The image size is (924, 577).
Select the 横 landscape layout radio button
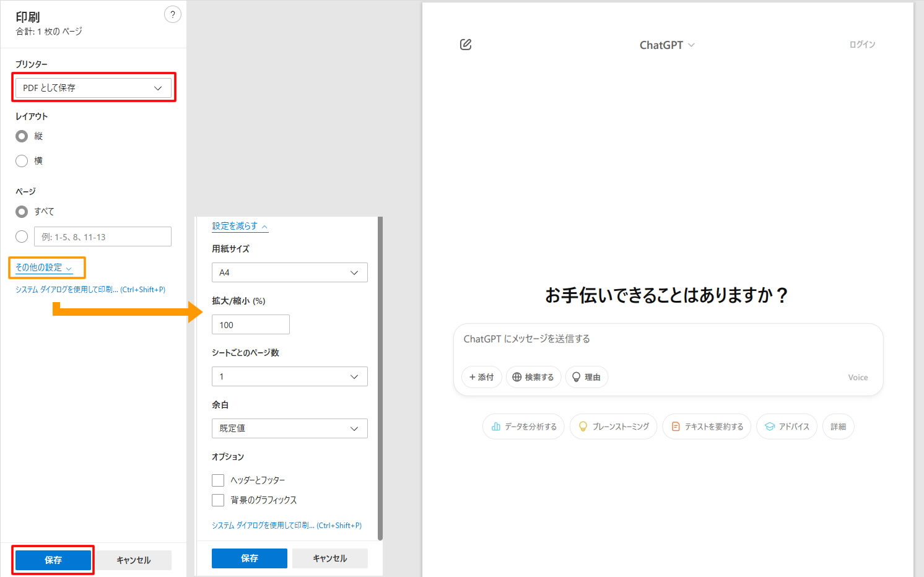tap(22, 161)
